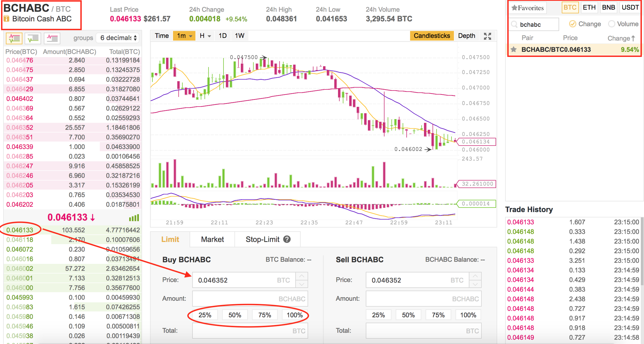Click star icon next to BCHABC/BTC pair
644x344 pixels.
click(514, 49)
